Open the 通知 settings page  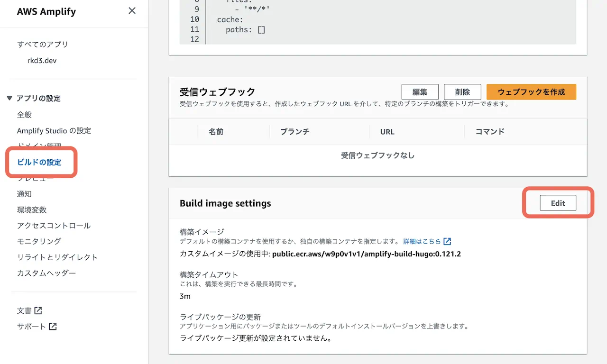click(25, 194)
